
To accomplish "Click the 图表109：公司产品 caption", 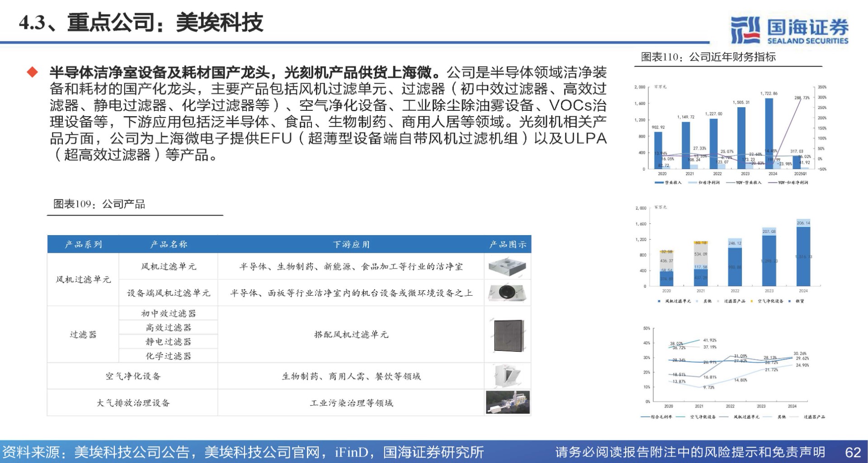I will [99, 204].
